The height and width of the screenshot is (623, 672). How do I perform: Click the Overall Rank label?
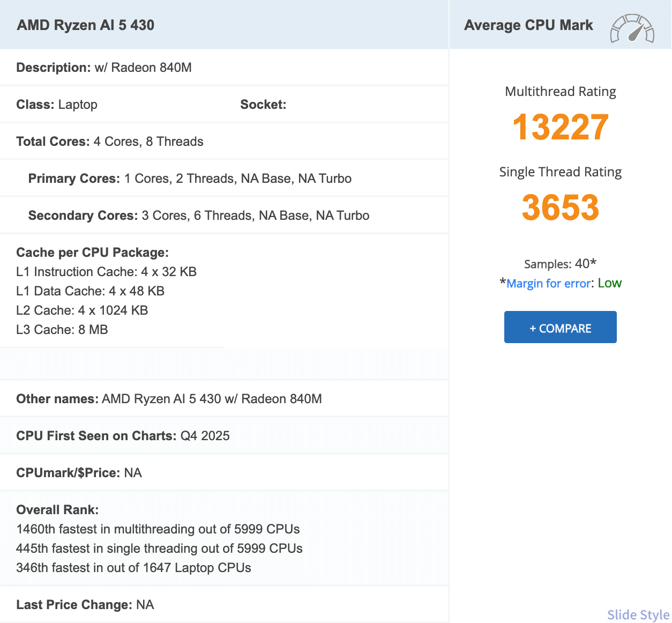[57, 510]
